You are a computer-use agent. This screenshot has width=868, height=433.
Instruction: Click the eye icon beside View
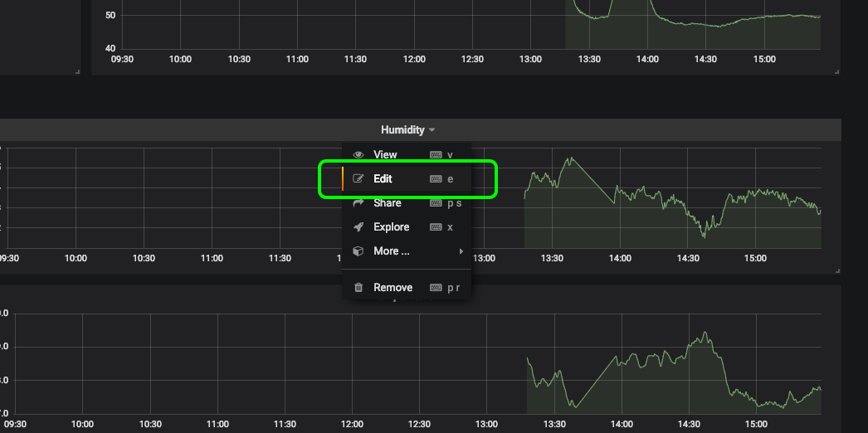tap(358, 155)
